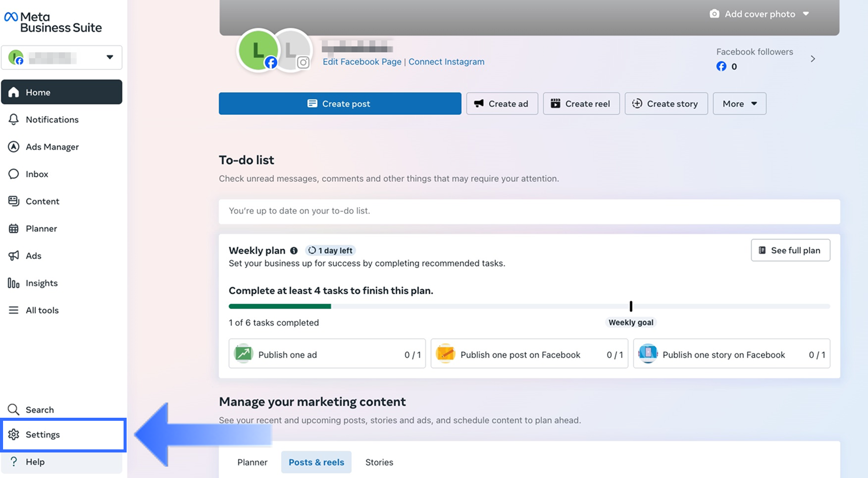The image size is (868, 478).
Task: Click the To-do list heading
Action: (247, 160)
